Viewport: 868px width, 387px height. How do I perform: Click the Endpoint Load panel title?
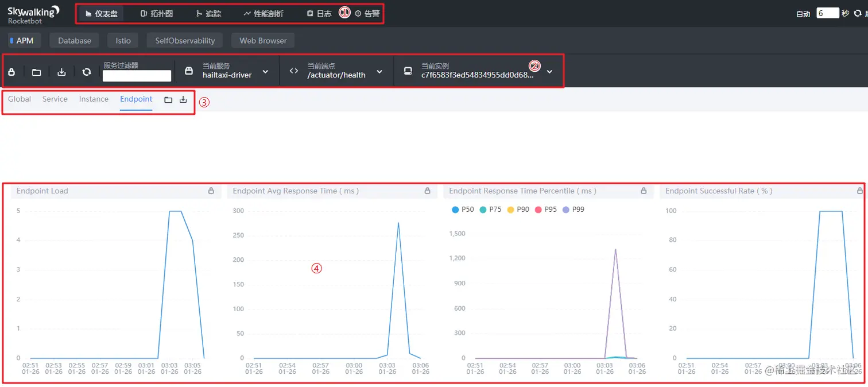[42, 191]
